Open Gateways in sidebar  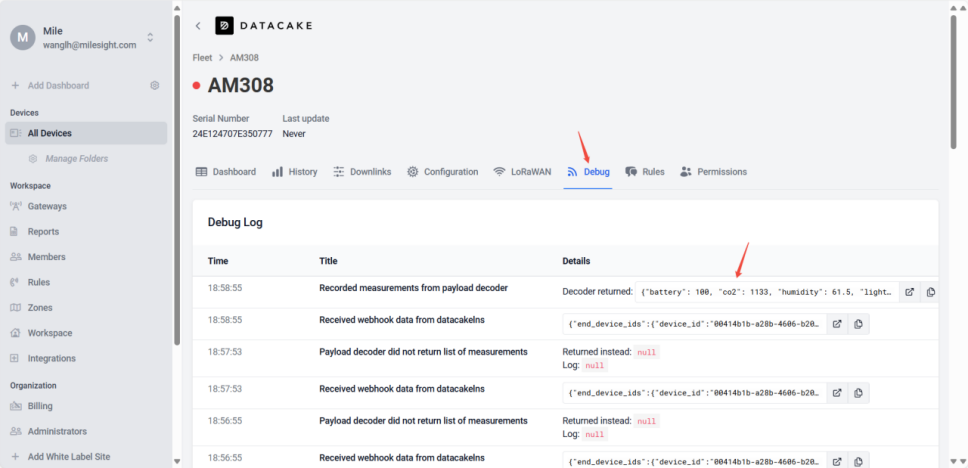coord(47,206)
